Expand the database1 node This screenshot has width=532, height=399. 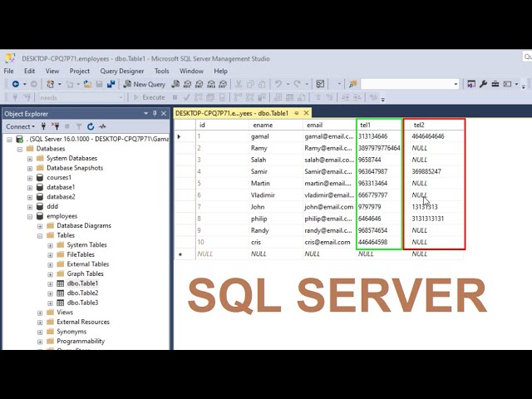point(30,187)
